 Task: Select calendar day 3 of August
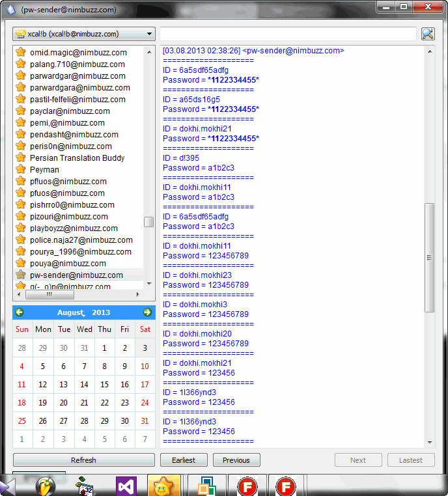click(145, 348)
